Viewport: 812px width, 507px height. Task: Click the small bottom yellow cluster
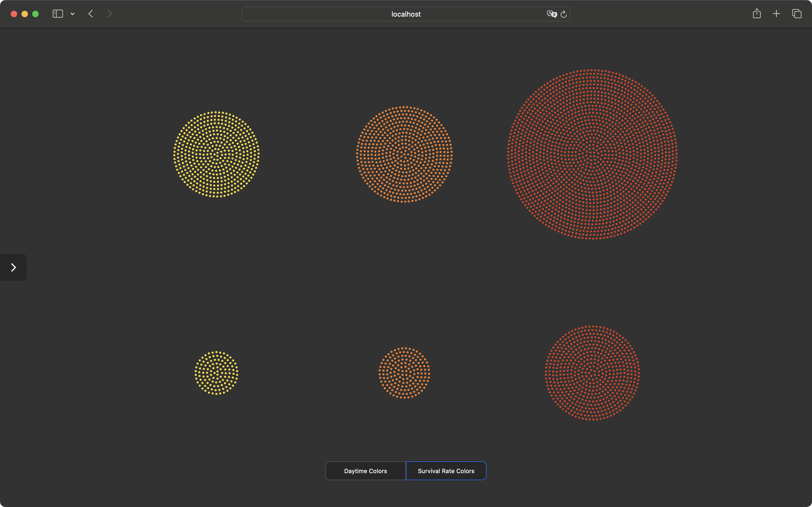216,373
